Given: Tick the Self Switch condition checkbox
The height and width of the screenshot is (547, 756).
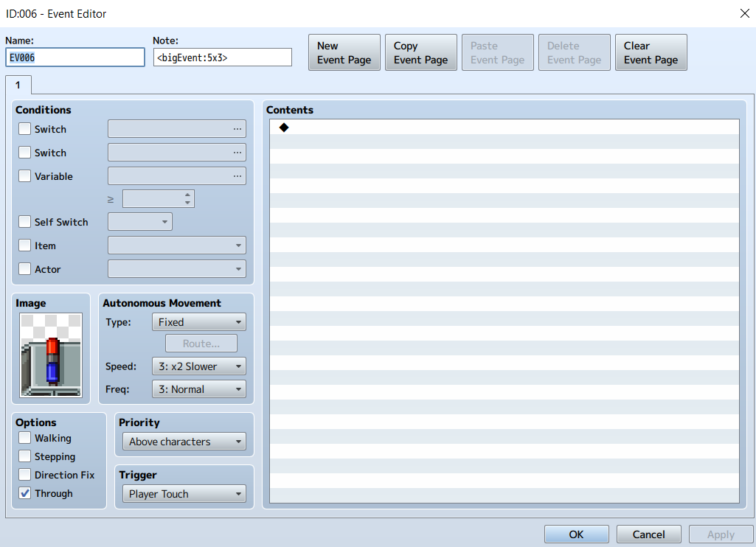Looking at the screenshot, I should click(x=24, y=222).
